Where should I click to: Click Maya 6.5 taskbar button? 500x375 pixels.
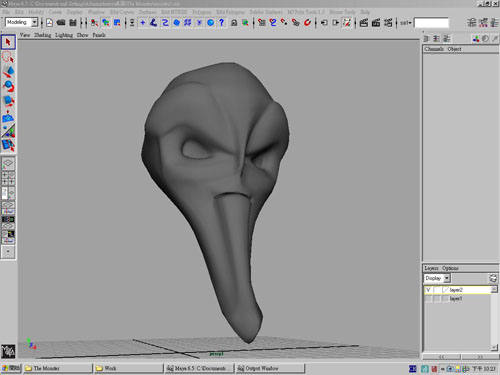click(199, 368)
